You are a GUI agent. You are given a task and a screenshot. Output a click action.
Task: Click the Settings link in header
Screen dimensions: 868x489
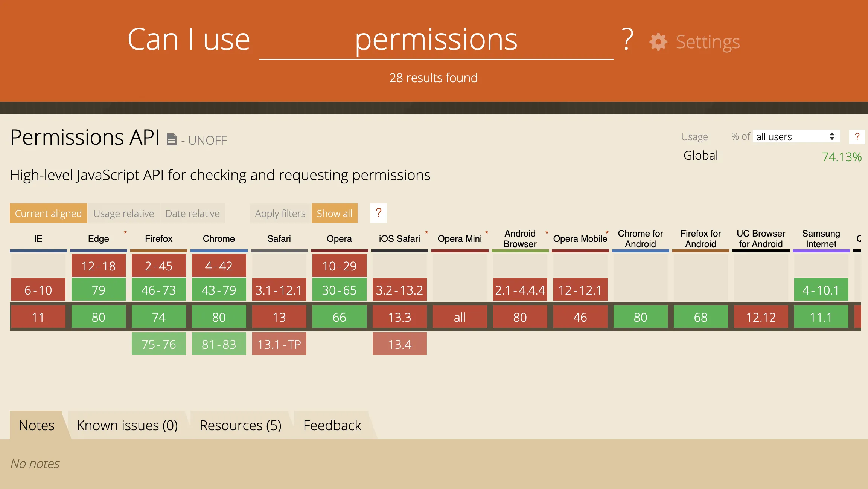(x=708, y=42)
